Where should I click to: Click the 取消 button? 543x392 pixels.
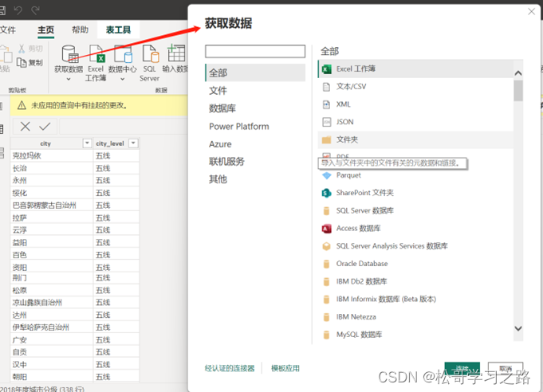click(x=506, y=368)
